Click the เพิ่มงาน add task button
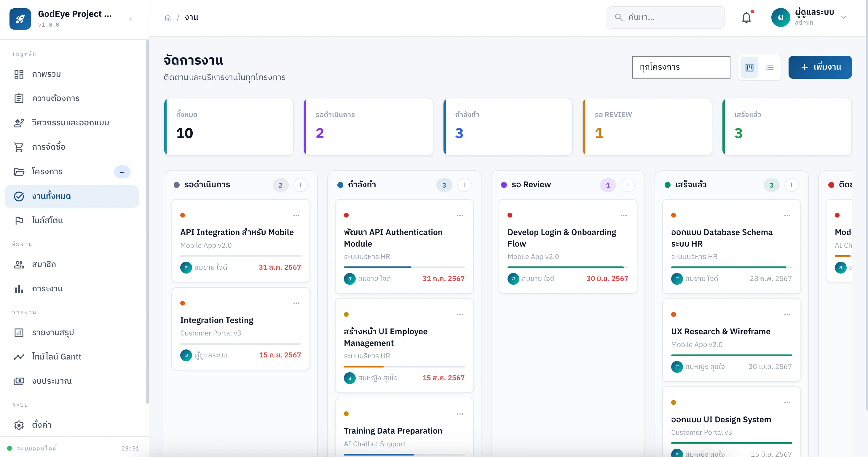Screen dimensions: 868x457 [820, 67]
